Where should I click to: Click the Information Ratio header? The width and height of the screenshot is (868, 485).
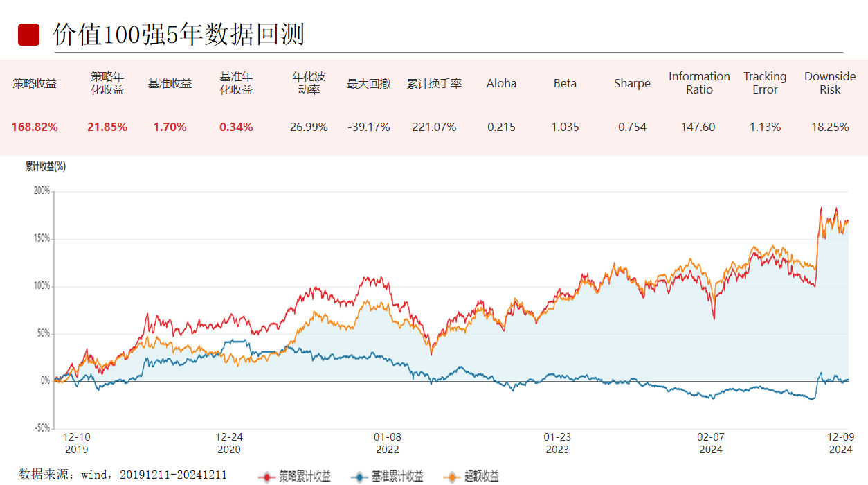pyautogui.click(x=699, y=83)
